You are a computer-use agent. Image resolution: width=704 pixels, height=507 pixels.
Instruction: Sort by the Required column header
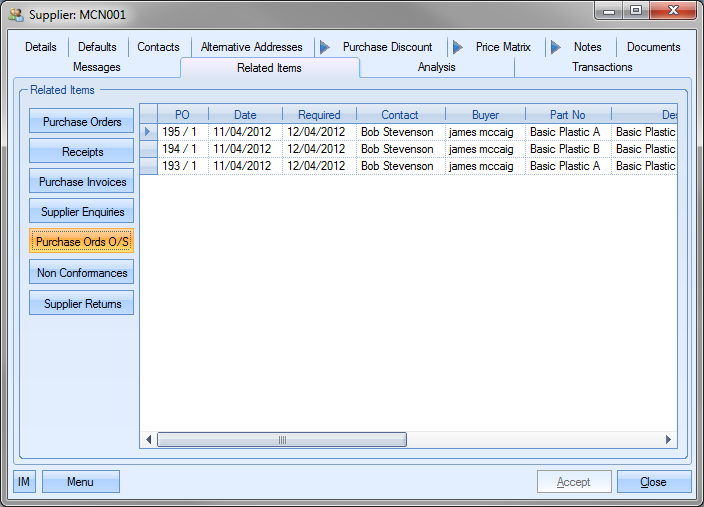(319, 115)
